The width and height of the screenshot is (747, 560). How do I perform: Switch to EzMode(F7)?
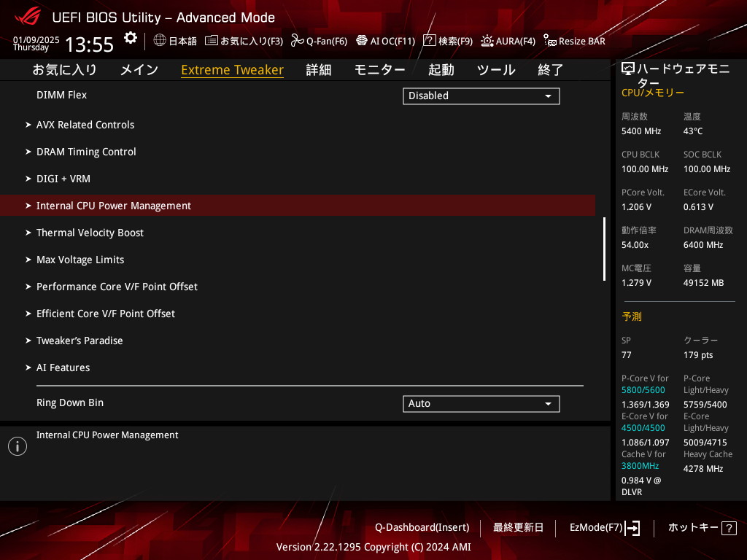pos(604,528)
